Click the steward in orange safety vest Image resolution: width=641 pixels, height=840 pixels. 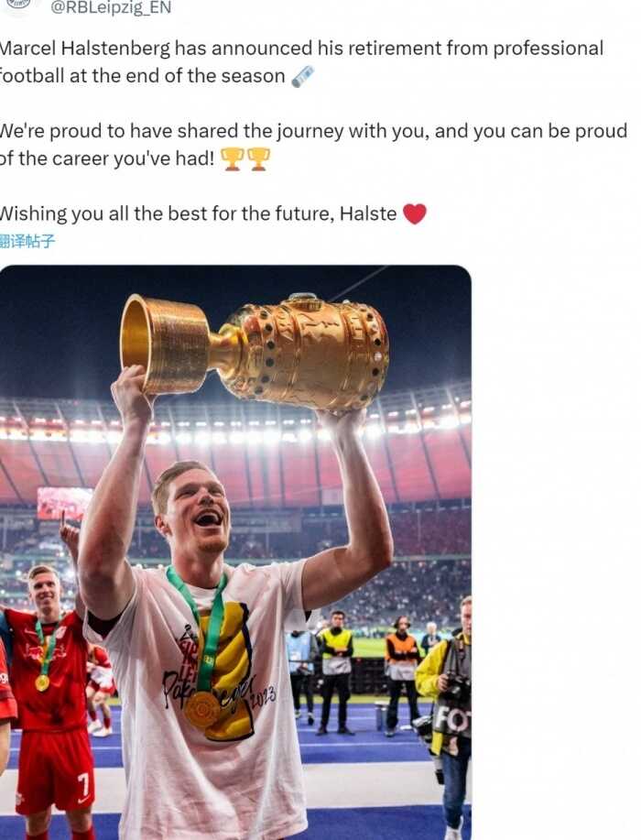[x=400, y=670]
